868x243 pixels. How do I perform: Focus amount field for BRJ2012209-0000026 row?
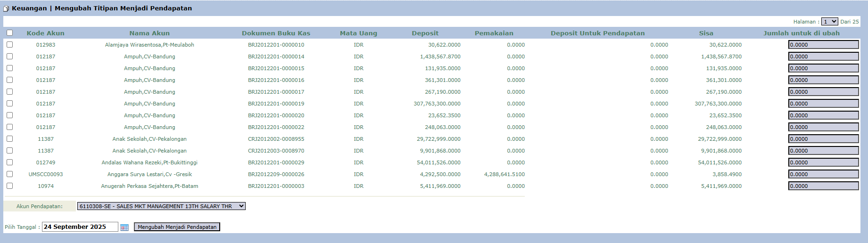click(823, 174)
